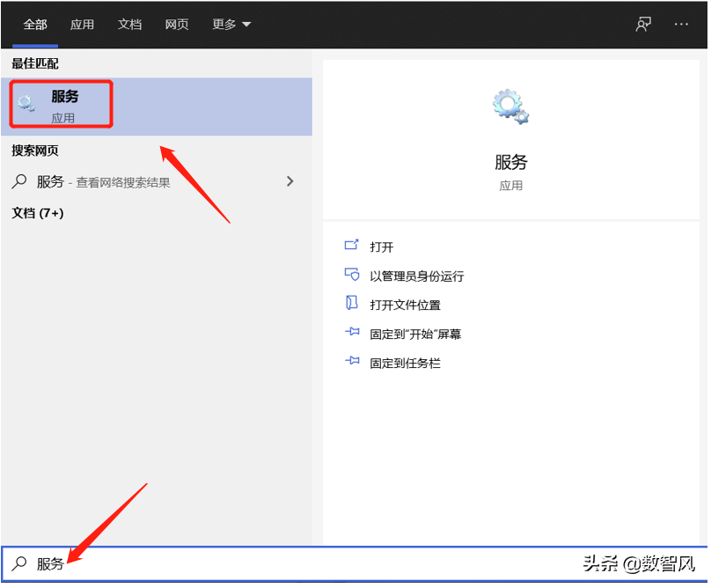The image size is (711, 588).
Task: Switch to the 文档 tab
Action: point(129,25)
